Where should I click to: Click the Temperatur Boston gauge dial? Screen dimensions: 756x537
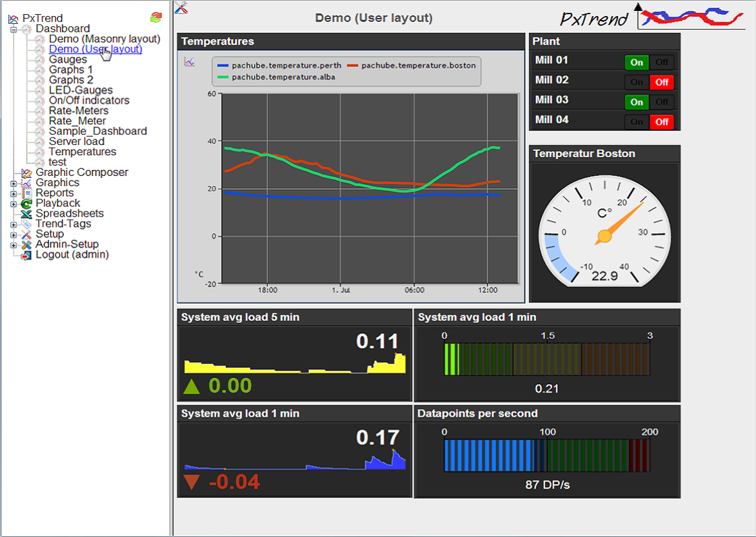pos(604,234)
